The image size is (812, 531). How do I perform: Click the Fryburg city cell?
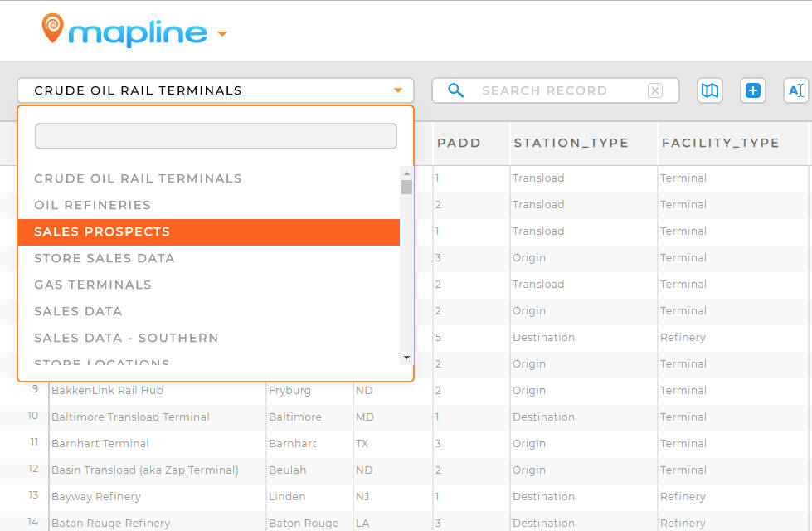(309, 391)
